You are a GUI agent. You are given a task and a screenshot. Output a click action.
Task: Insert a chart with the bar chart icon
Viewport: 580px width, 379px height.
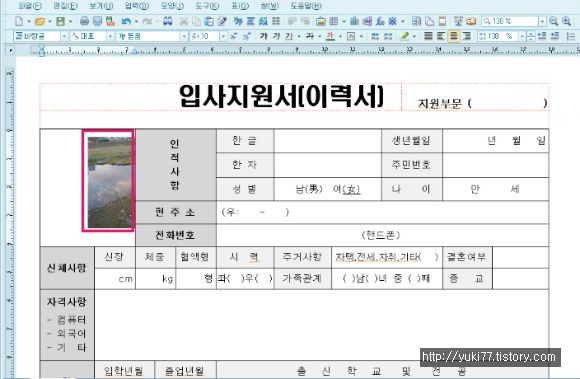tap(354, 21)
